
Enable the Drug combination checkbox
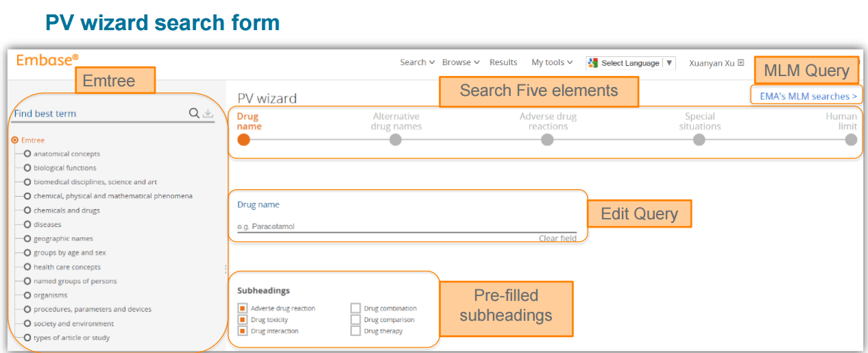tap(355, 308)
